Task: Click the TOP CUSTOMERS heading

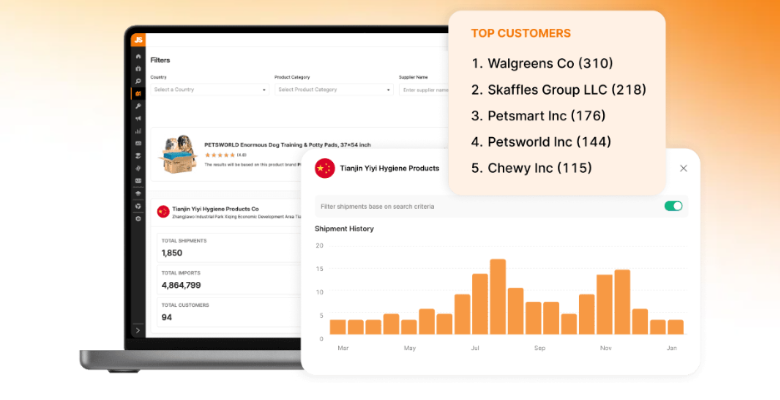Action: coord(521,33)
